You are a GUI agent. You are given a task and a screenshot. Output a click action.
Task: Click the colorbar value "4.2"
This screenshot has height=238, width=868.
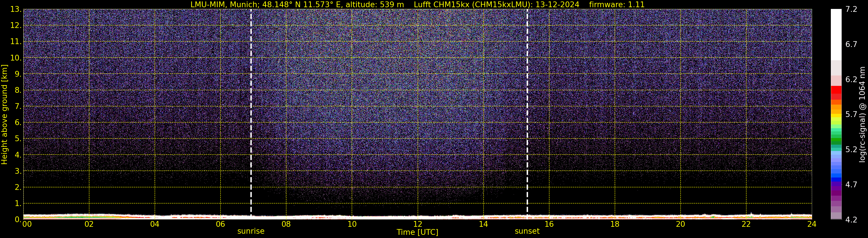pyautogui.click(x=851, y=220)
